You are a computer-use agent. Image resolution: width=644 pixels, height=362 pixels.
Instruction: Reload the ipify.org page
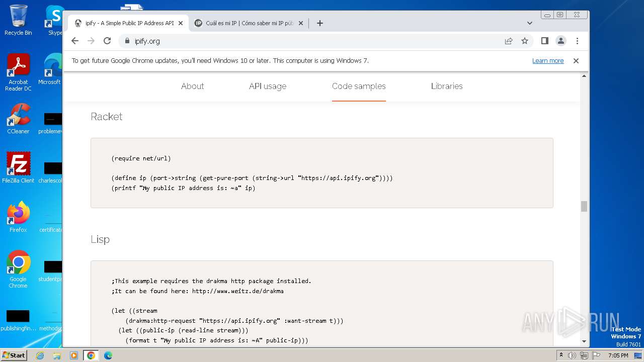click(107, 41)
